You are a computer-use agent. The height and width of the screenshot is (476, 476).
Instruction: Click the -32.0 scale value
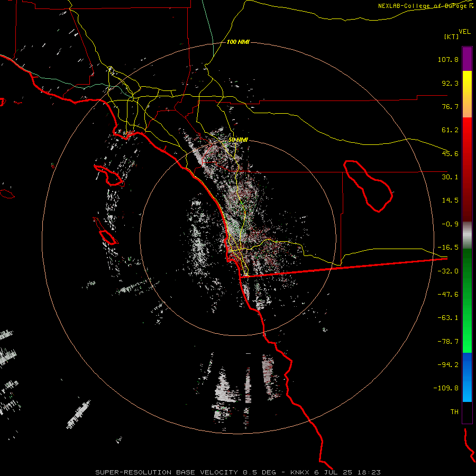click(448, 271)
